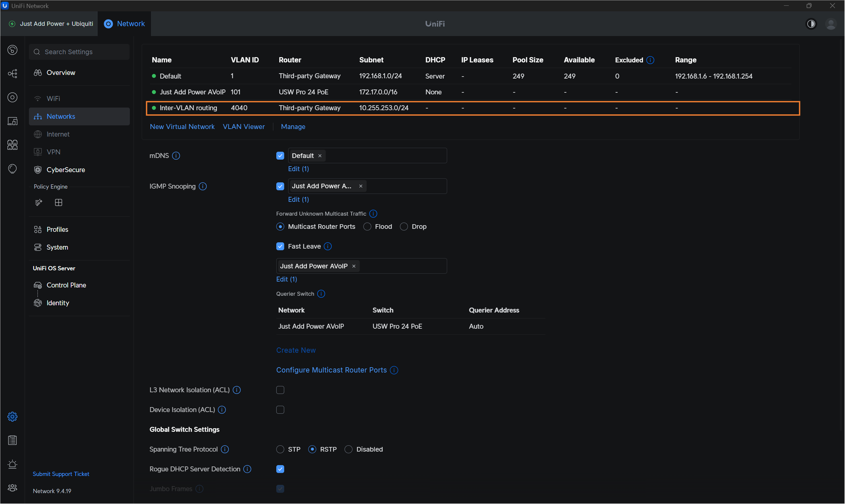
Task: Click the info icon next to mDNS
Action: 176,156
